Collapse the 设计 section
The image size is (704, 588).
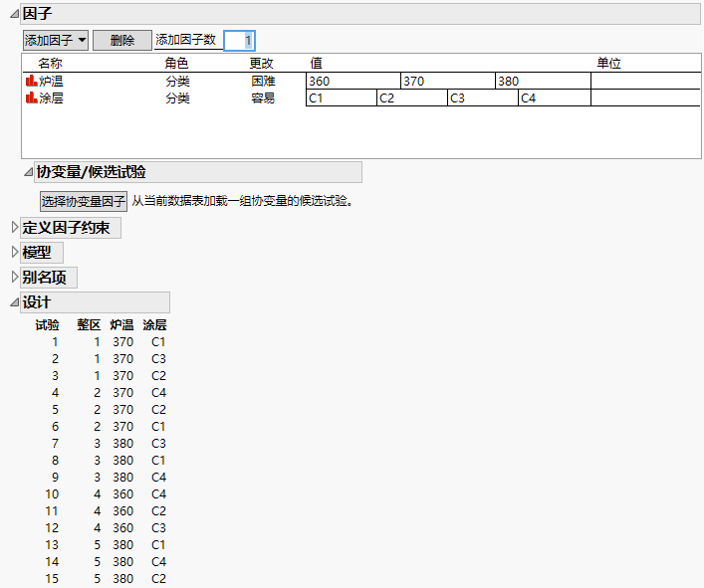(14, 302)
